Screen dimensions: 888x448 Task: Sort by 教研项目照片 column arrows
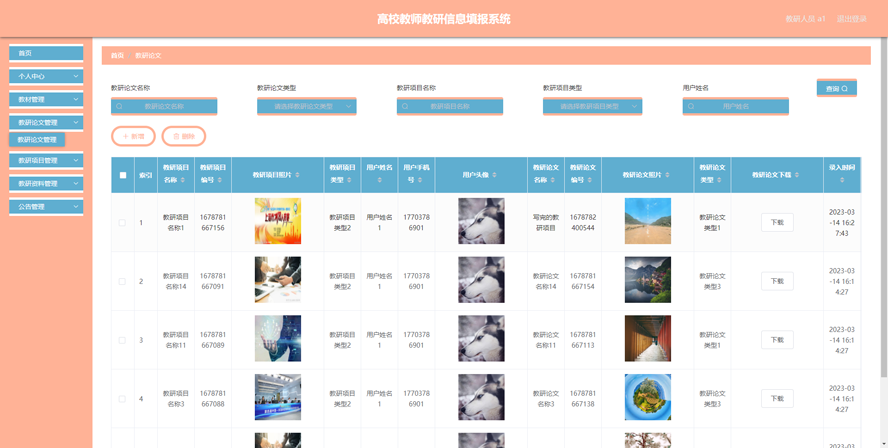click(x=298, y=175)
